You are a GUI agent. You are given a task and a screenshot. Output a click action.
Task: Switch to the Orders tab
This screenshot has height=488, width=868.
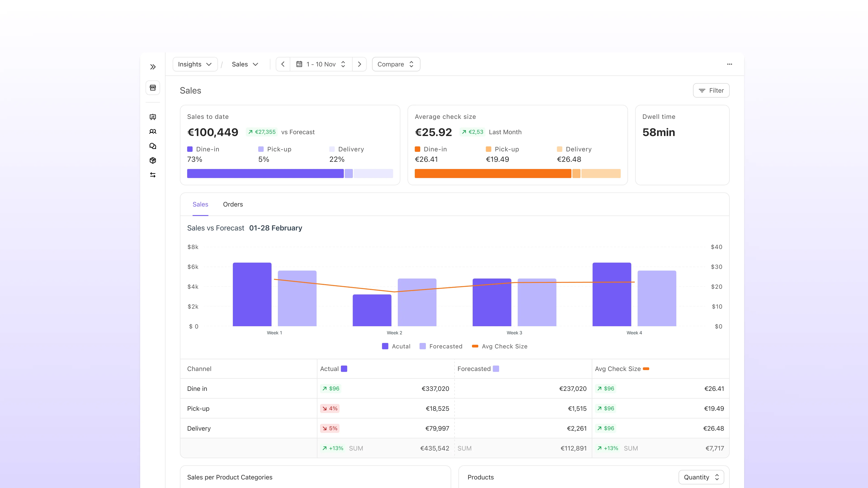click(x=233, y=204)
